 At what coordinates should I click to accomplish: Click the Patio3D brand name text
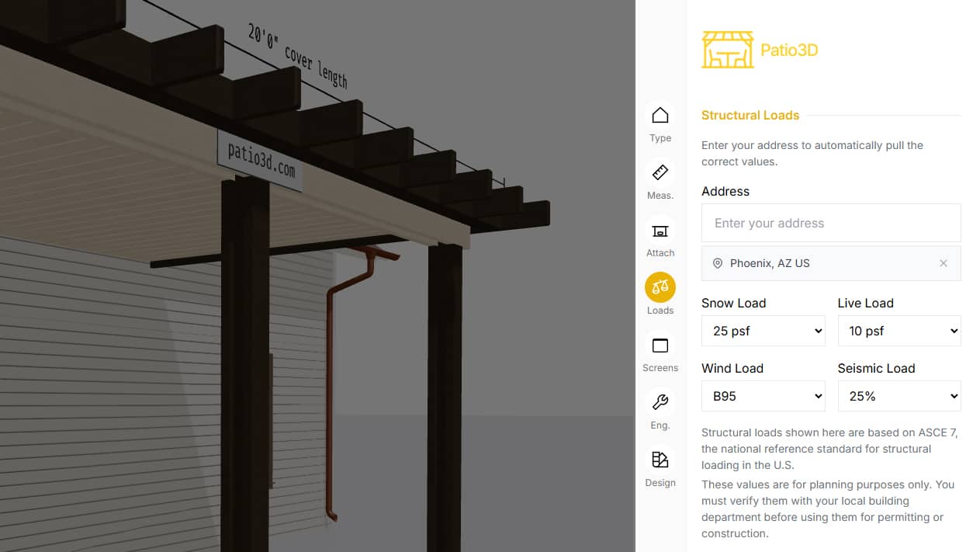(789, 50)
